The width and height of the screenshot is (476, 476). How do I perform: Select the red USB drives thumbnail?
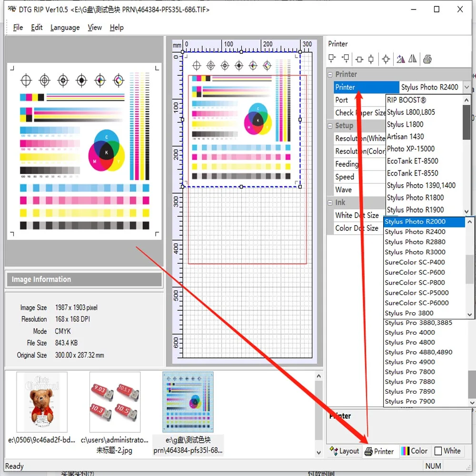[x=115, y=402]
